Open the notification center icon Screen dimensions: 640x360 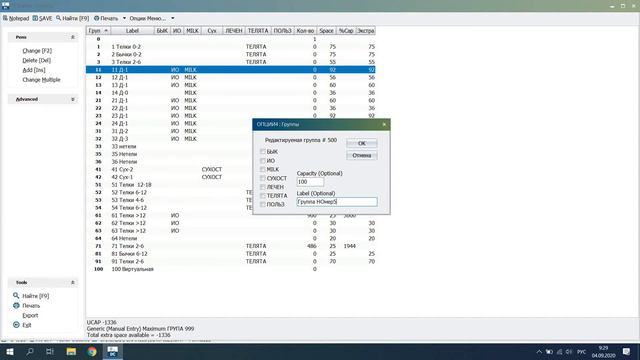coord(626,351)
